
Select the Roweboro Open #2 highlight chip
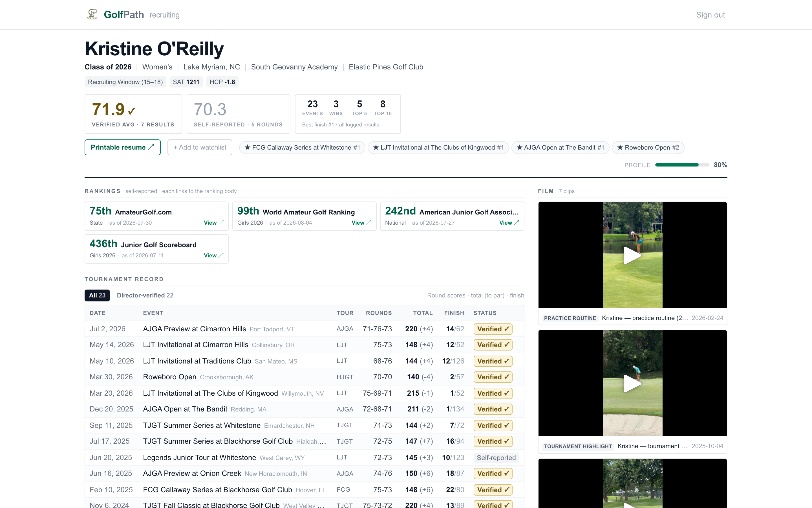[648, 148]
